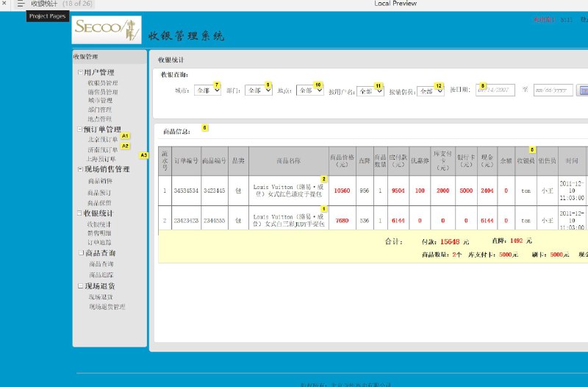The height and width of the screenshot is (387, 588).
Task: Go to 销售明细 page
Action: (99, 233)
